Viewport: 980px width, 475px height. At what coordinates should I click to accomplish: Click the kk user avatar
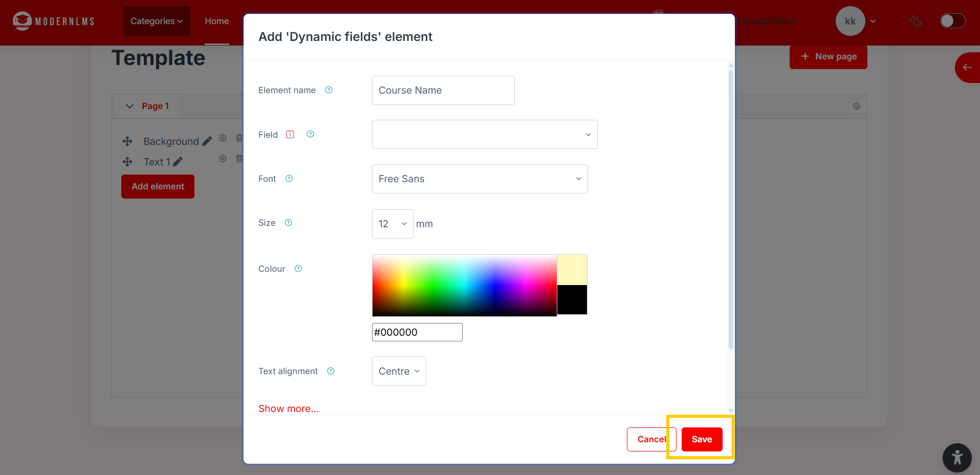850,21
